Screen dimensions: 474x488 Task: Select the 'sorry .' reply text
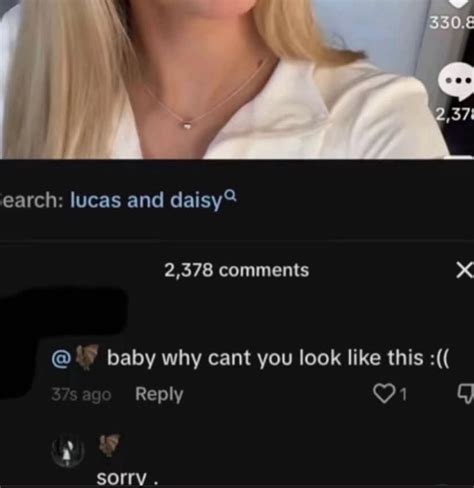click(x=127, y=479)
